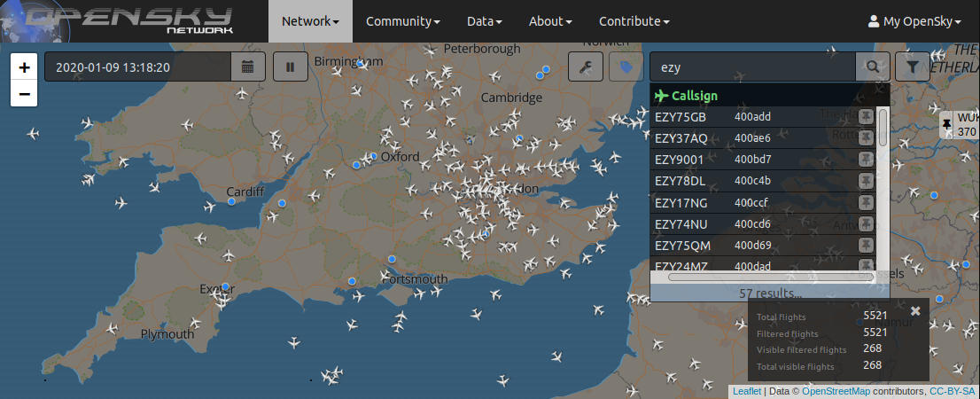Pause the live map playback
Screen dimensions: 980x399
pos(291,66)
